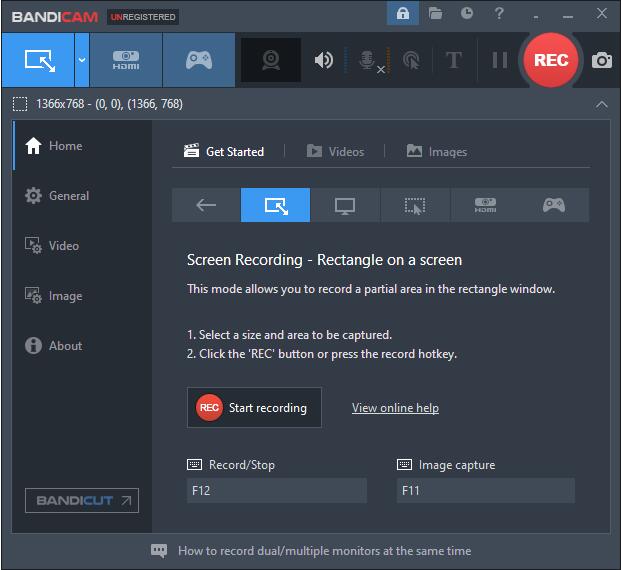622x570 pixels.
Task: Click the 1366x768 capture area text
Action: click(109, 104)
